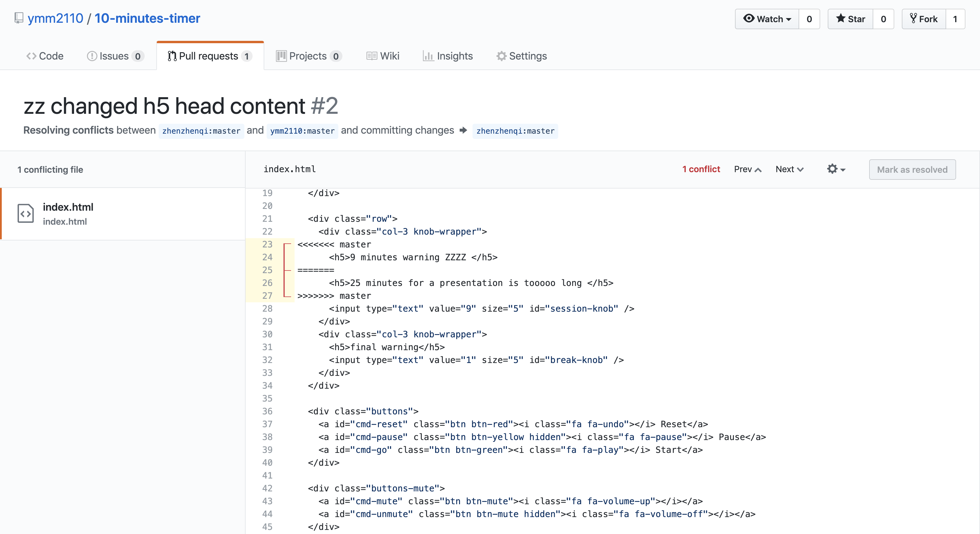Screen dimensions: 980x534
Task: Go to the Wiki tab
Action: click(x=383, y=56)
